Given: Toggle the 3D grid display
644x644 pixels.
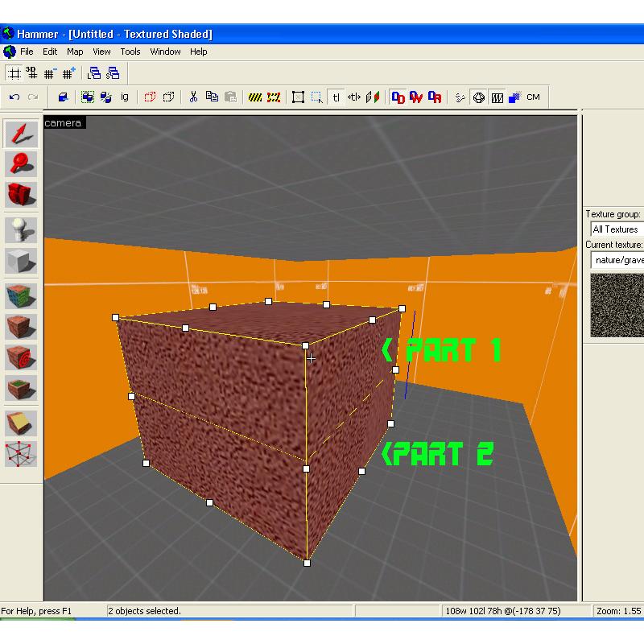Looking at the screenshot, I should tap(31, 73).
